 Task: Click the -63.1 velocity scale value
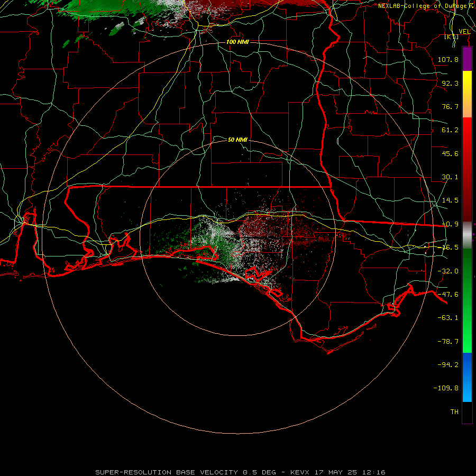click(x=448, y=318)
